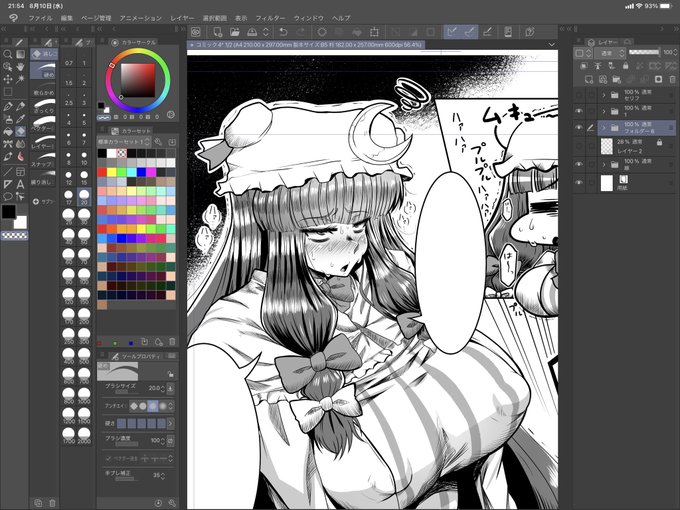Select the Auto Select magic wand tool

[x=20, y=79]
